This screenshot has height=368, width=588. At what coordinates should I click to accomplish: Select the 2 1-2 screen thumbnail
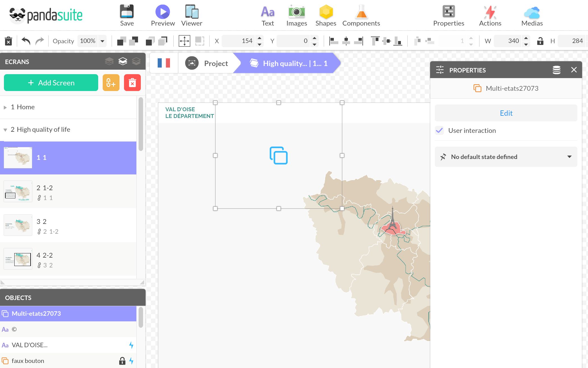tap(18, 192)
